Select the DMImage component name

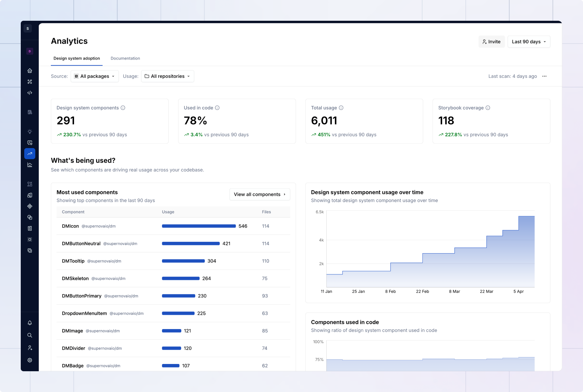pyautogui.click(x=72, y=331)
